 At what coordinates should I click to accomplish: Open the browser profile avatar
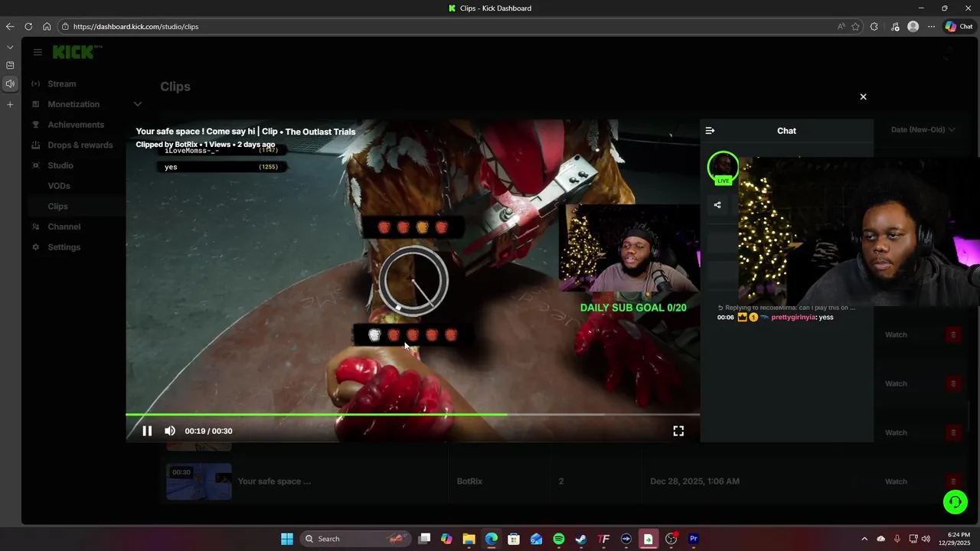[913, 26]
